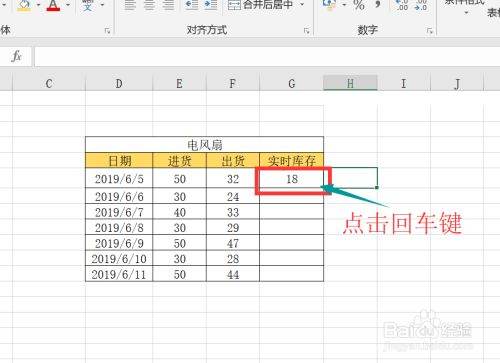The height and width of the screenshot is (363, 500).
Task: Click the 出货 value 24
Action: tap(233, 196)
